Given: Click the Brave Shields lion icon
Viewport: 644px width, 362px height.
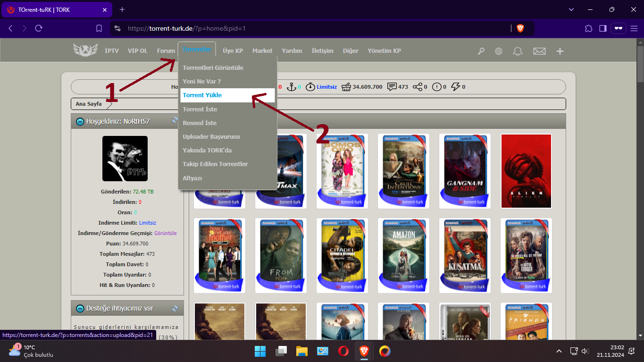Looking at the screenshot, I should (x=520, y=28).
